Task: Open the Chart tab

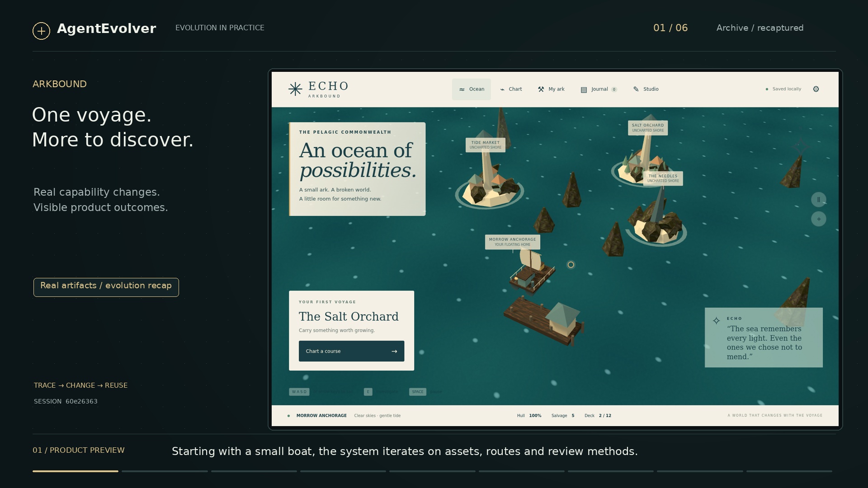Action: point(511,89)
